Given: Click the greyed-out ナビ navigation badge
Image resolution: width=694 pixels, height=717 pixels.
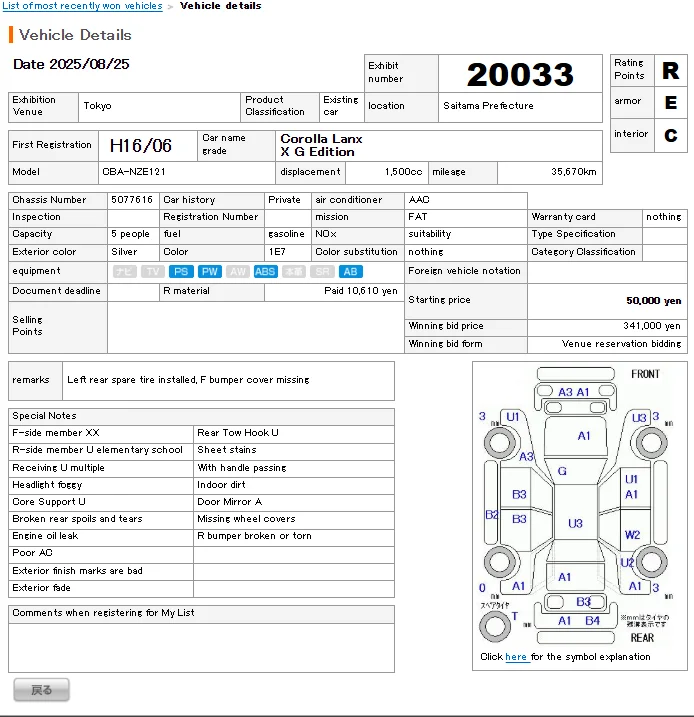Looking at the screenshot, I should [x=124, y=272].
